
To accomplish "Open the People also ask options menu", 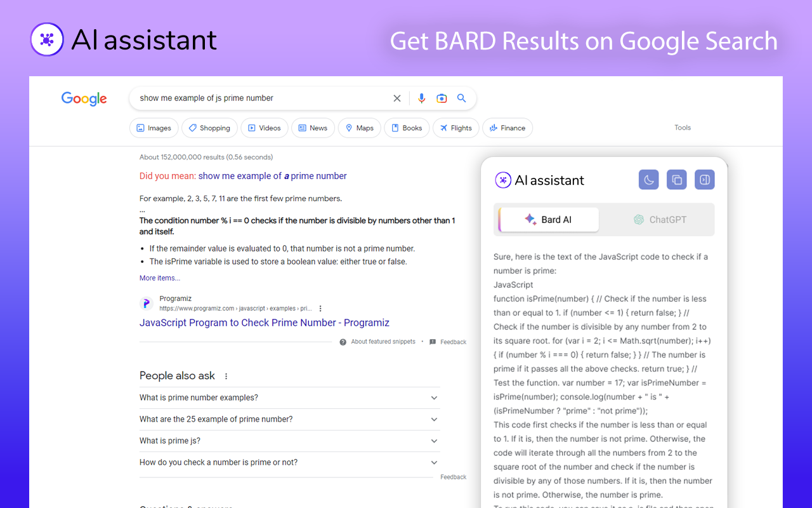I will (x=226, y=375).
